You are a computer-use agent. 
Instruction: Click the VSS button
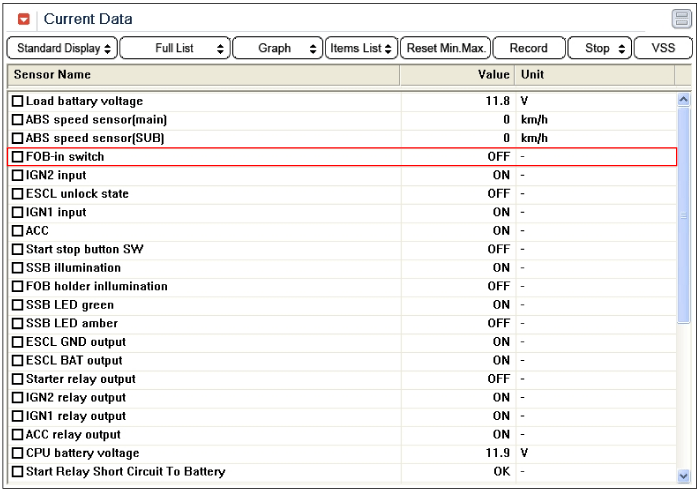coord(663,48)
